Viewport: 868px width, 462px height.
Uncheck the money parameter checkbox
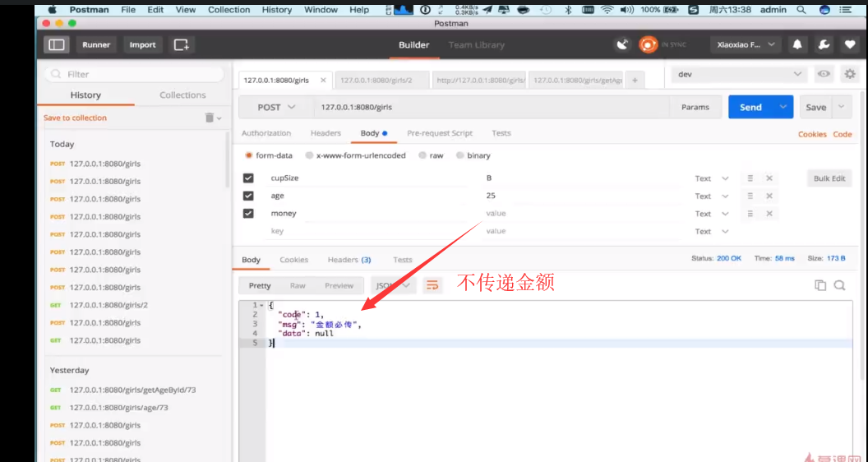pos(248,214)
